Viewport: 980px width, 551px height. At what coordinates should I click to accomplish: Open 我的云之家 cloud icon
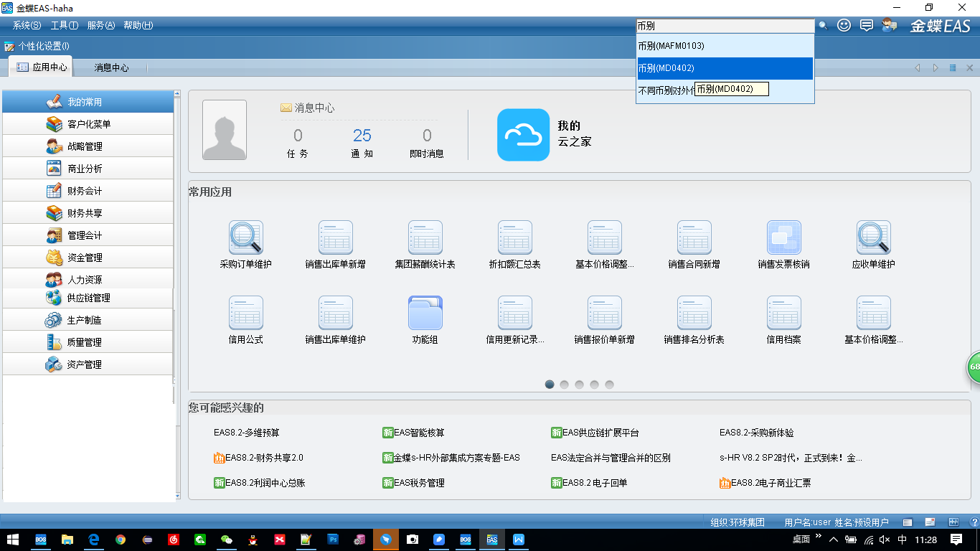(x=523, y=135)
